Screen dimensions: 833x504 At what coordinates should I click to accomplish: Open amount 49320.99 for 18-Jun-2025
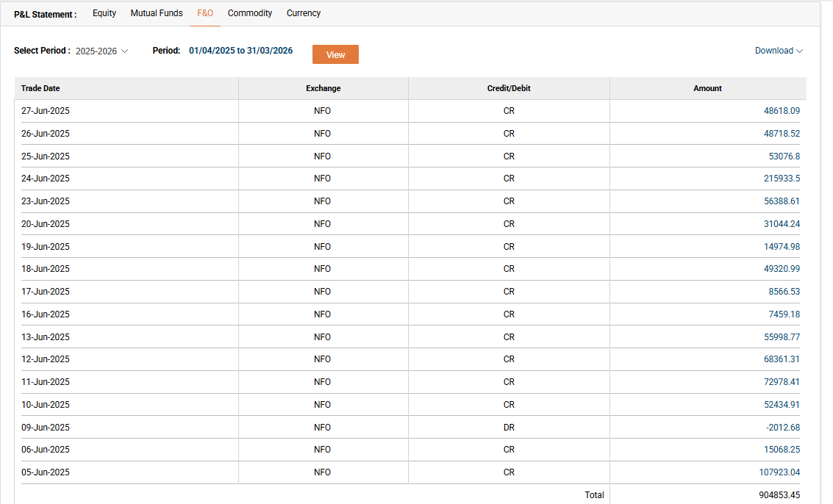coord(782,269)
